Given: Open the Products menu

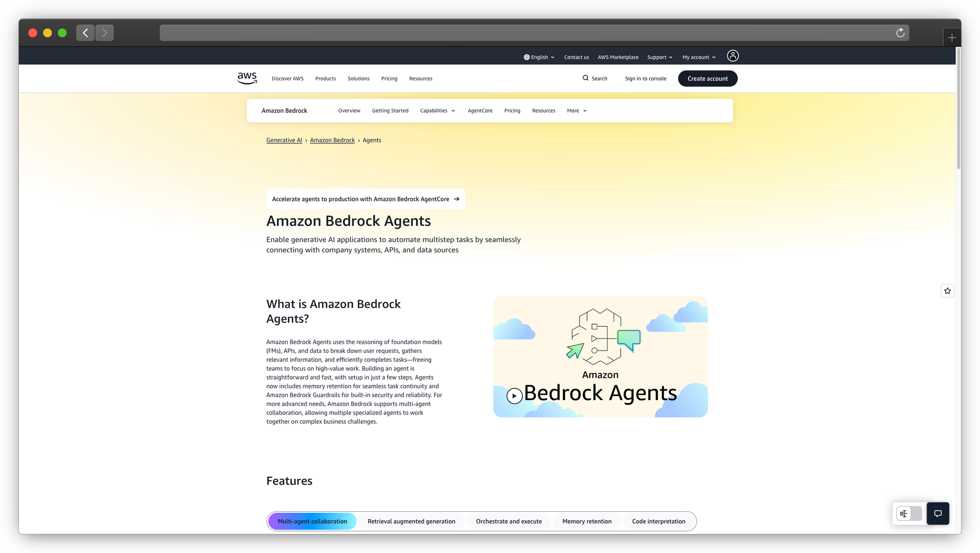Looking at the screenshot, I should tap(325, 78).
